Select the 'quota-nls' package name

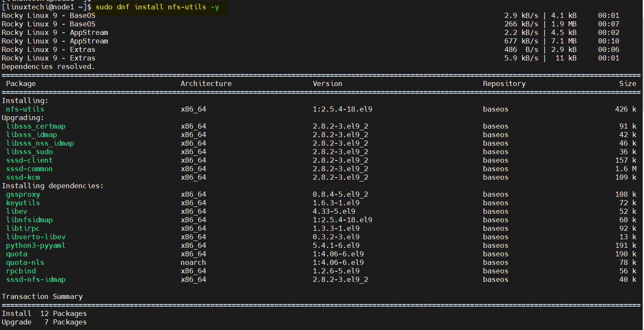25,263
